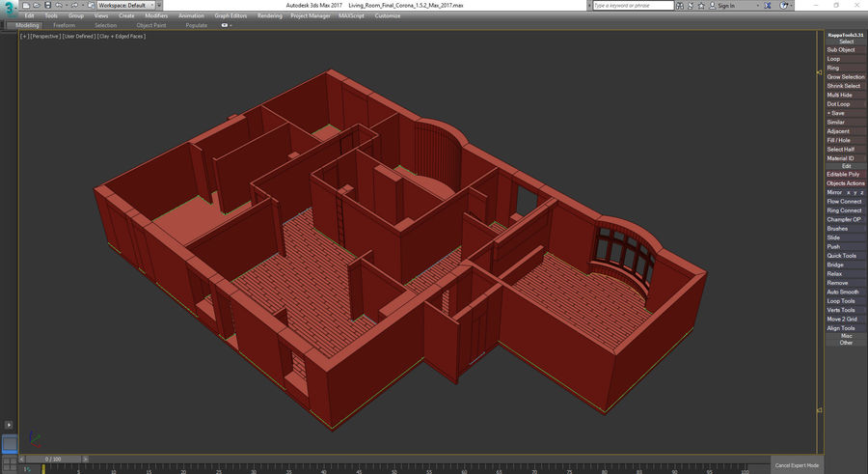Click the time slider 0 / 100 handle
868x474 pixels.
(53, 459)
